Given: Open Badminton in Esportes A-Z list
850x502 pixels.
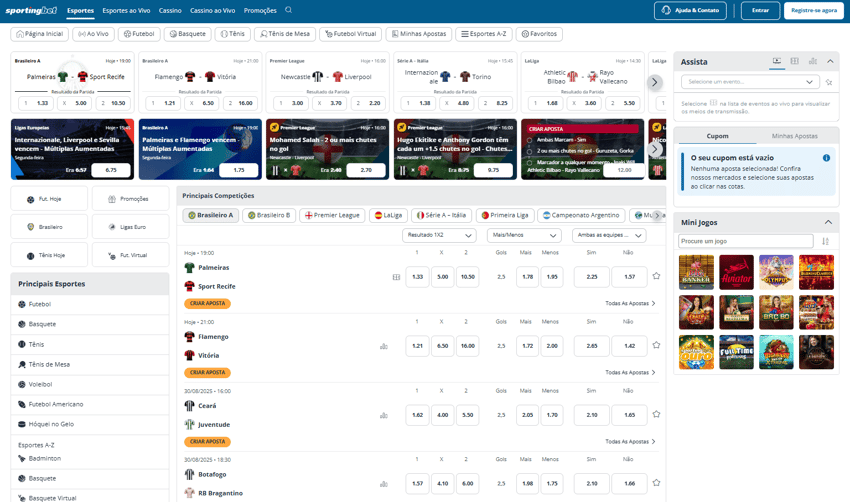Looking at the screenshot, I should coord(90,459).
